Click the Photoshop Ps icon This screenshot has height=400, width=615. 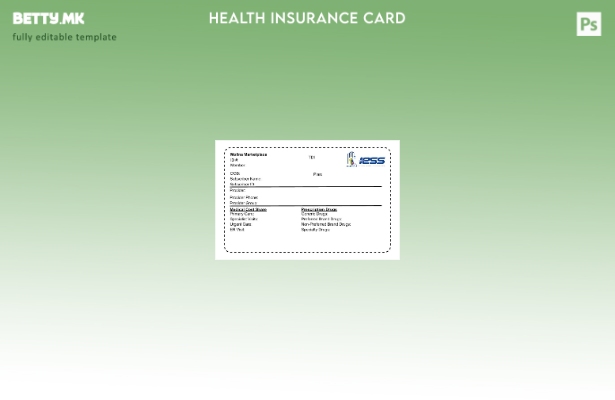click(589, 24)
